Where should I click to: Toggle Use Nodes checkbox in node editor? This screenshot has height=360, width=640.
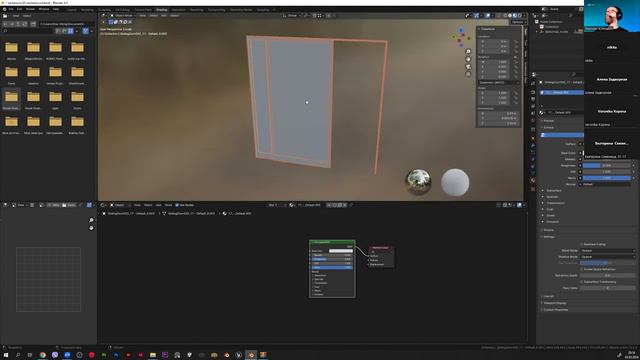[x=177, y=205]
